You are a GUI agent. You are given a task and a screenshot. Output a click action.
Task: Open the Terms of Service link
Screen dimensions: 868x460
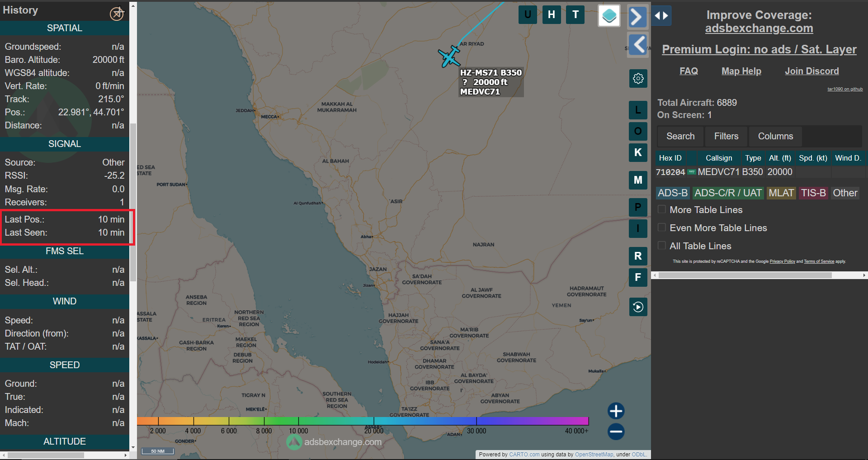(x=819, y=261)
